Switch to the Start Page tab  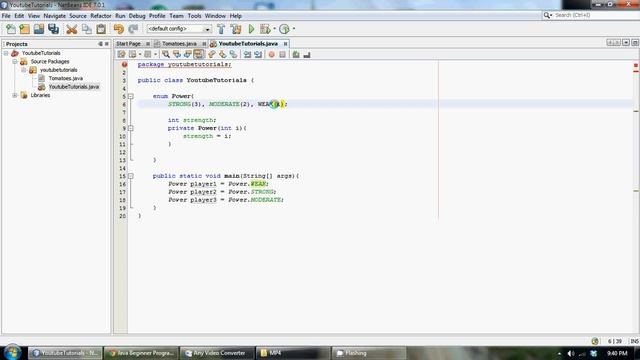(129, 44)
